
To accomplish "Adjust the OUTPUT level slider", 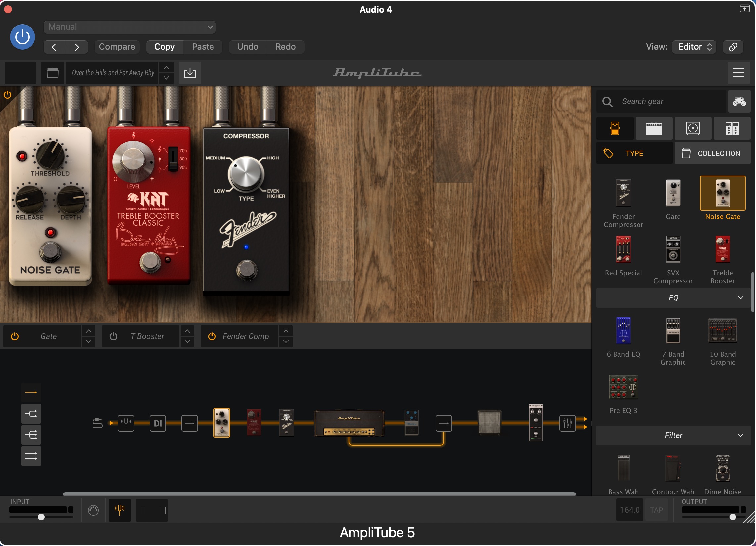I will pyautogui.click(x=733, y=518).
